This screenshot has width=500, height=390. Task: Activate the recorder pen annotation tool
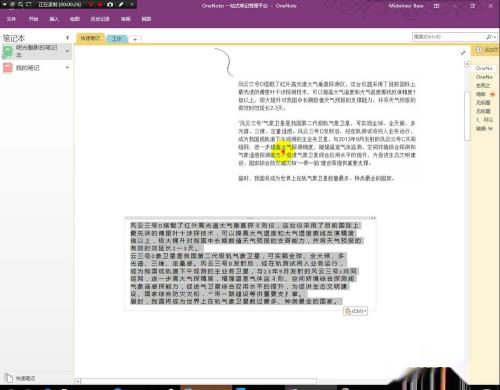(121, 4)
